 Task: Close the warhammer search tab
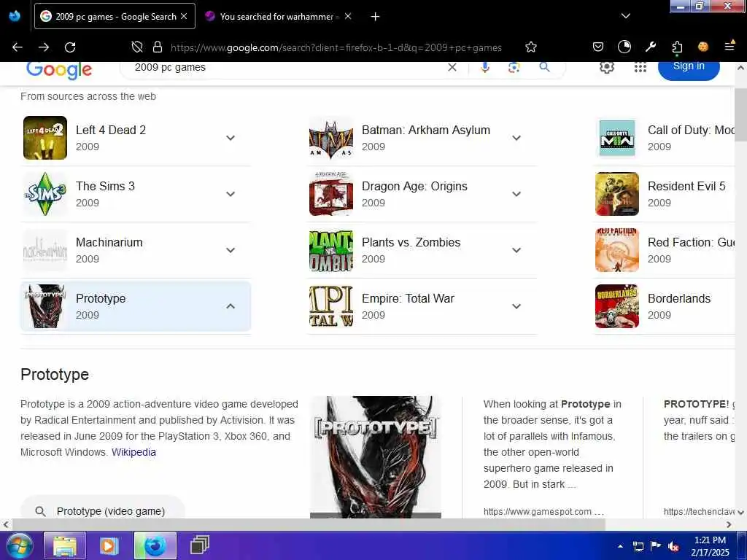click(x=348, y=16)
